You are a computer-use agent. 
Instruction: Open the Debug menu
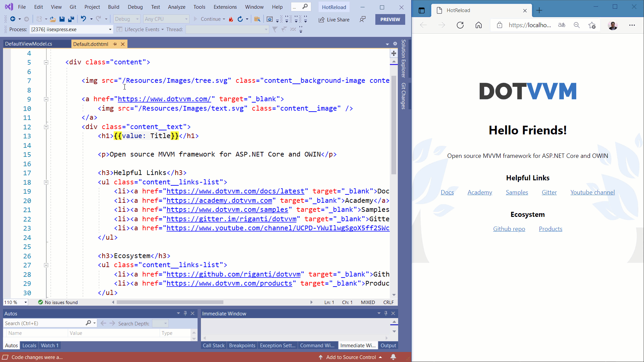click(135, 7)
